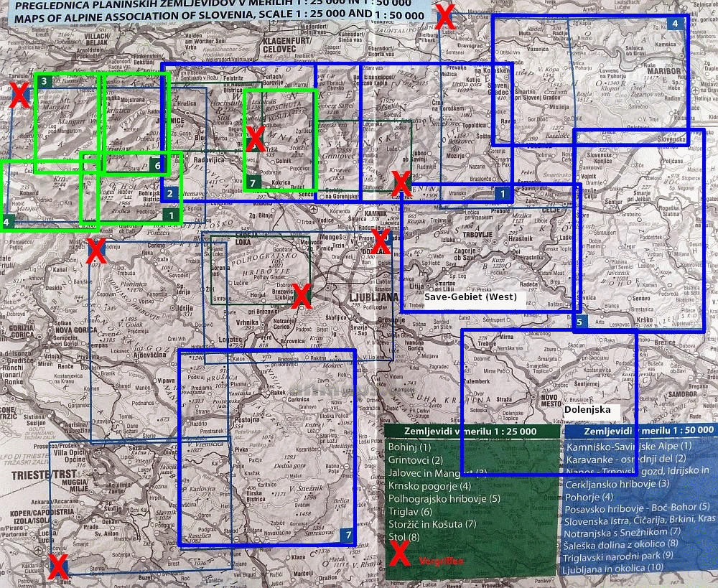718x588 pixels.
Task: Click the red X near Brezovica
Action: (x=302, y=297)
